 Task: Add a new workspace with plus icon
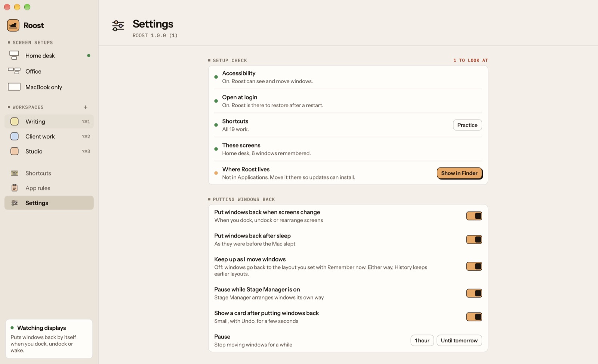(86, 107)
